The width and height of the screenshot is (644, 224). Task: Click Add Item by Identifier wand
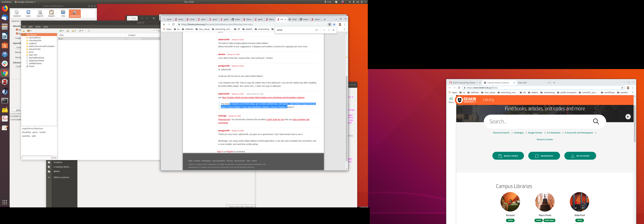tap(68, 31)
